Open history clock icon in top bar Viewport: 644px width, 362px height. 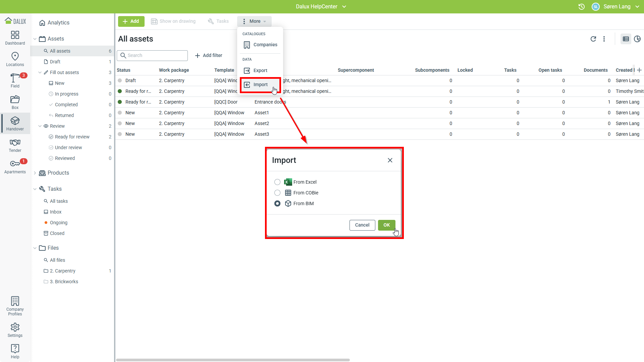582,7
